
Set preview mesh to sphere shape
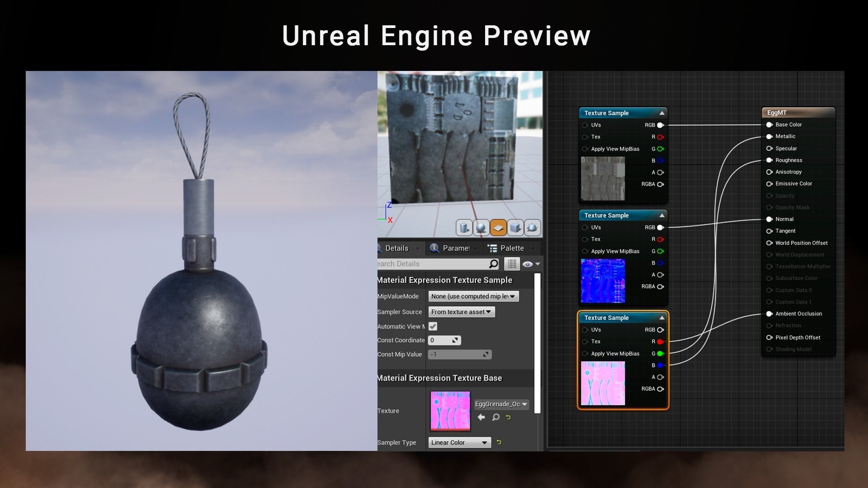click(481, 228)
